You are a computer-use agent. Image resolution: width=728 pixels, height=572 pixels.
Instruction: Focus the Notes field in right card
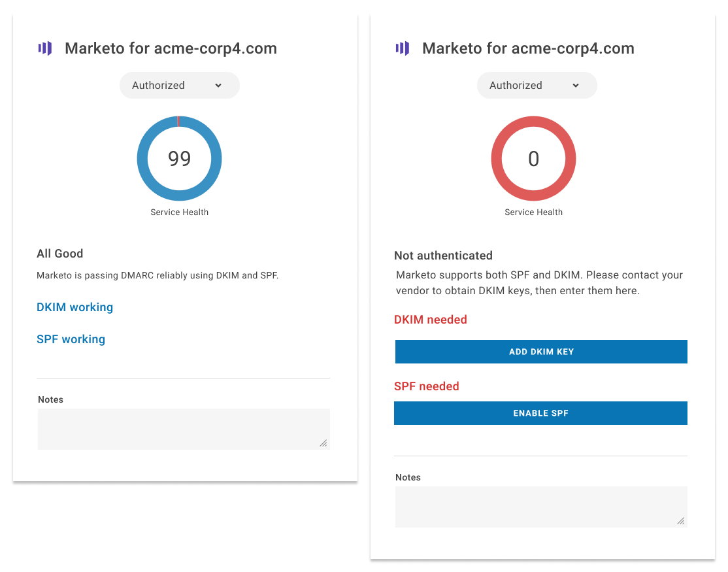pos(541,507)
